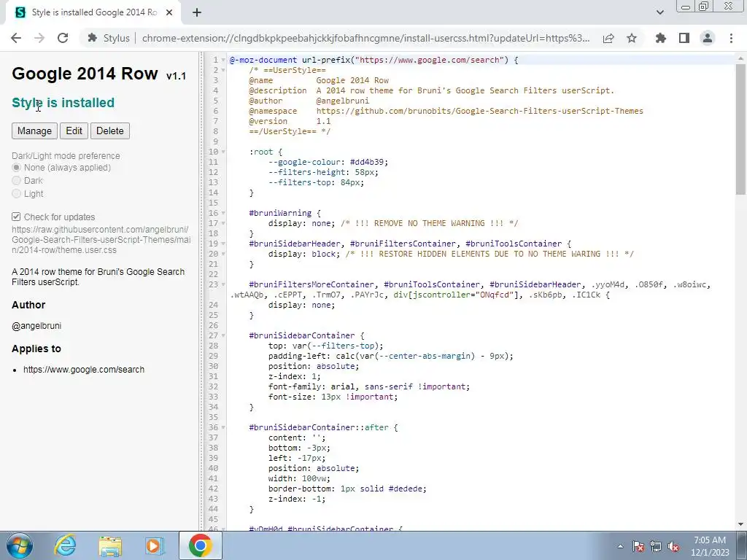Click the code editor vertical scrollbar thumb
This screenshot has width=747, height=560.
point(740,128)
